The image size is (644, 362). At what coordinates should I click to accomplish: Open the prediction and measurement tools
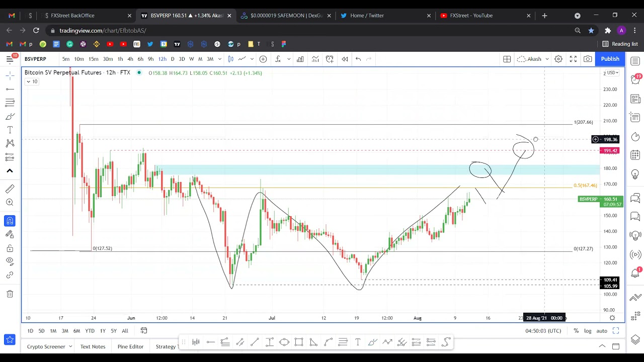point(10,157)
